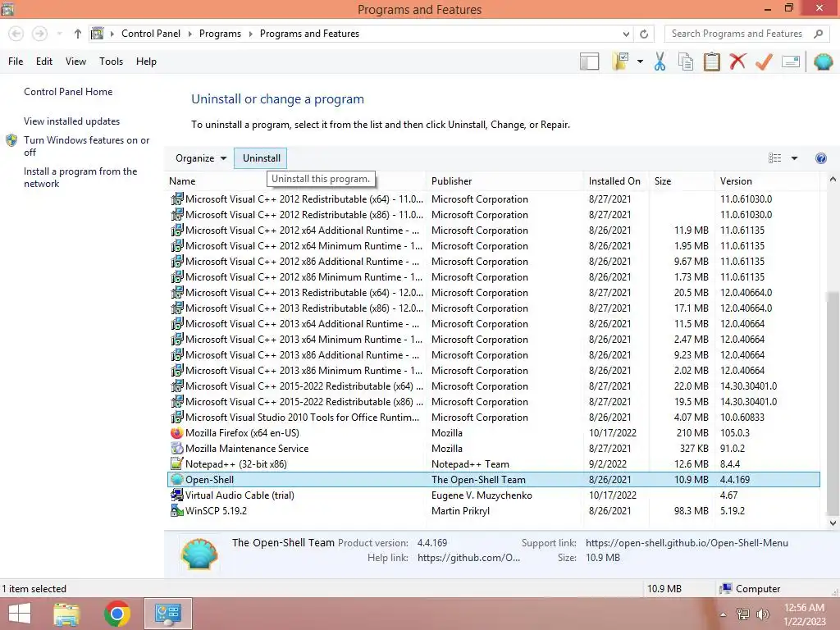Click the orange checkmark Properties icon
This screenshot has width=840, height=630.
click(x=764, y=62)
